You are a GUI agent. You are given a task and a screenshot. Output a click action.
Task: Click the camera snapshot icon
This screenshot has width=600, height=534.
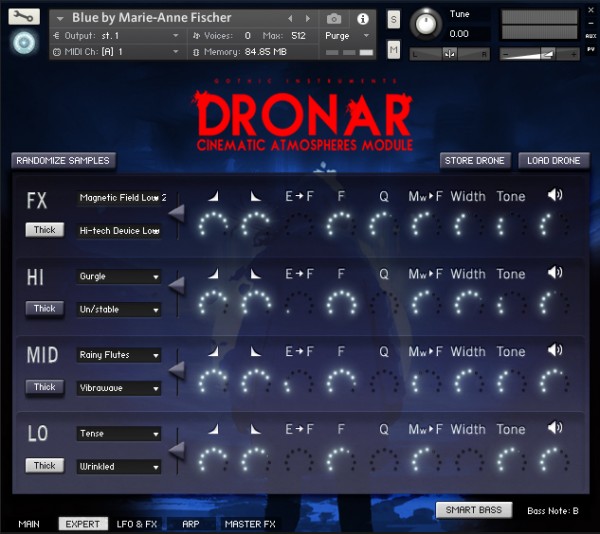pos(334,19)
